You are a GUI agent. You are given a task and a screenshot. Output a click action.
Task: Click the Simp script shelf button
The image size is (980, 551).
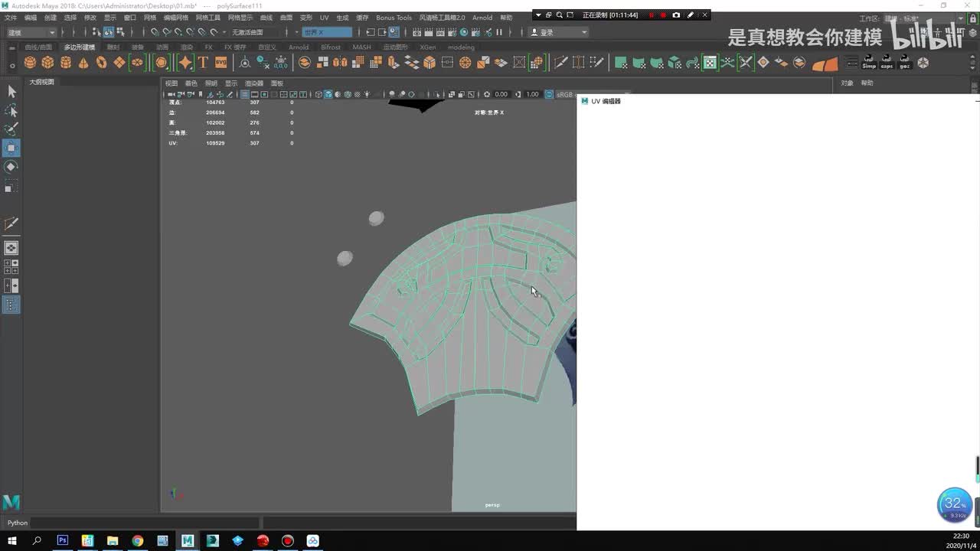(869, 63)
